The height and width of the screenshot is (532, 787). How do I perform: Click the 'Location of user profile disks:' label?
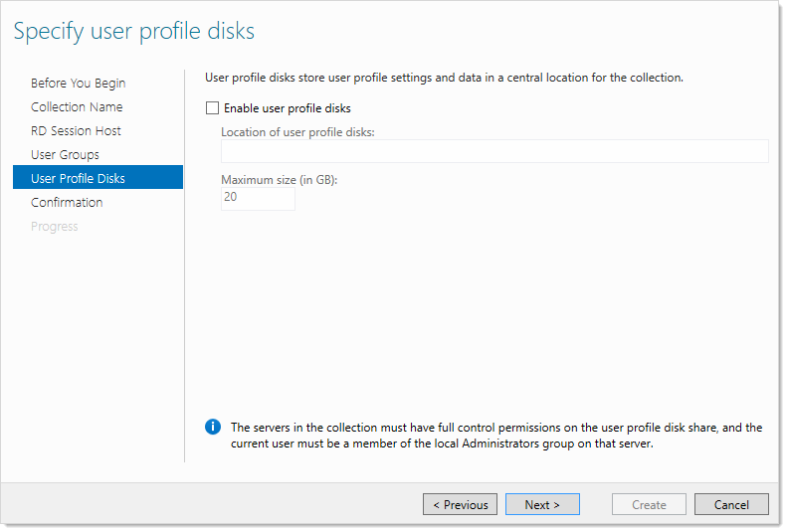click(x=297, y=132)
